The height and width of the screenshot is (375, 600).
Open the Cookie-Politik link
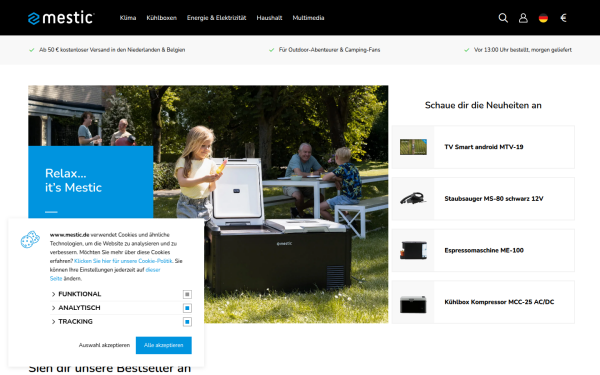[x=123, y=261]
